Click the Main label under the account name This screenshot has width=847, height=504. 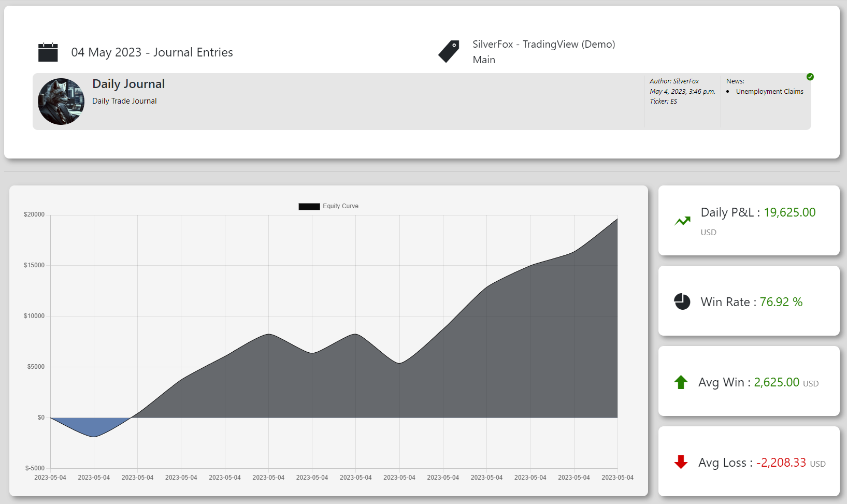click(484, 60)
